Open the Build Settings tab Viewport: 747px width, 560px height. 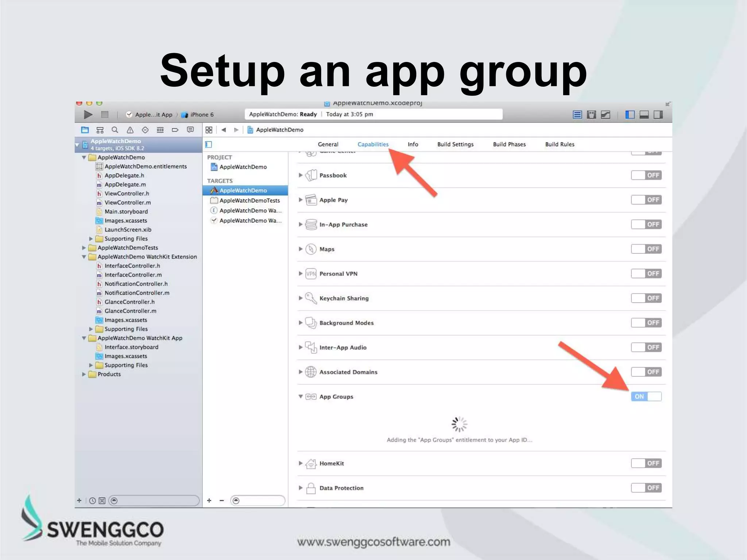point(455,144)
